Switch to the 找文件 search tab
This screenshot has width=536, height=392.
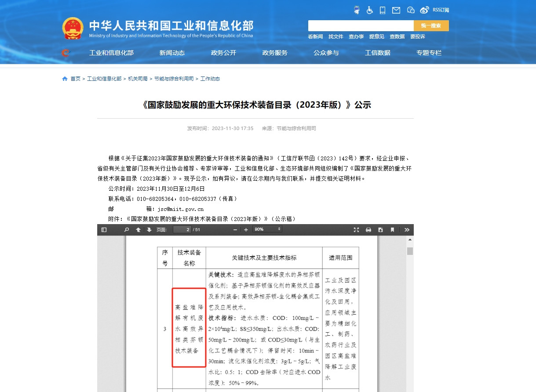335,36
